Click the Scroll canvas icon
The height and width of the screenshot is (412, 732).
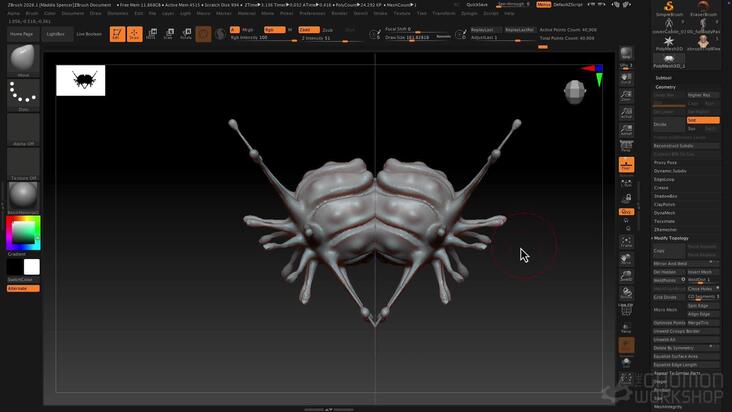(x=626, y=78)
